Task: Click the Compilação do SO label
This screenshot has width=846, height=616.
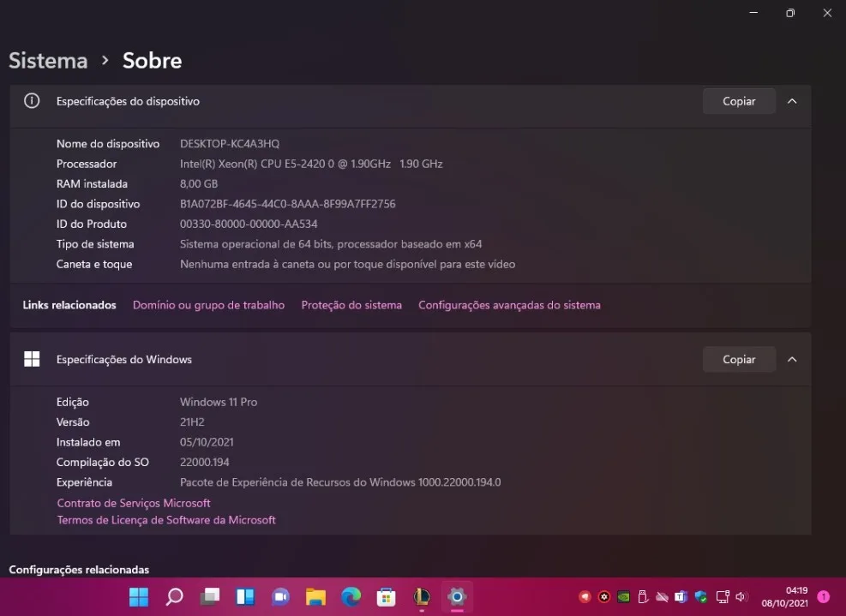Action: (x=103, y=463)
